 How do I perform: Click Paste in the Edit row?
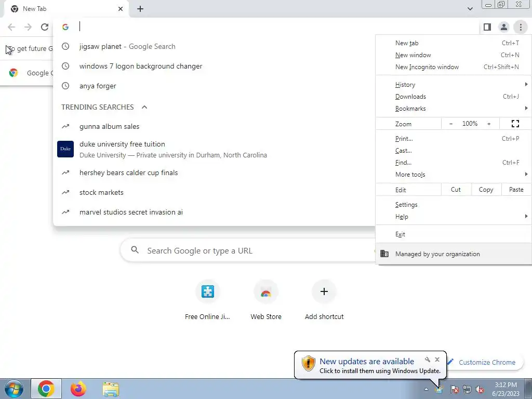(516, 190)
